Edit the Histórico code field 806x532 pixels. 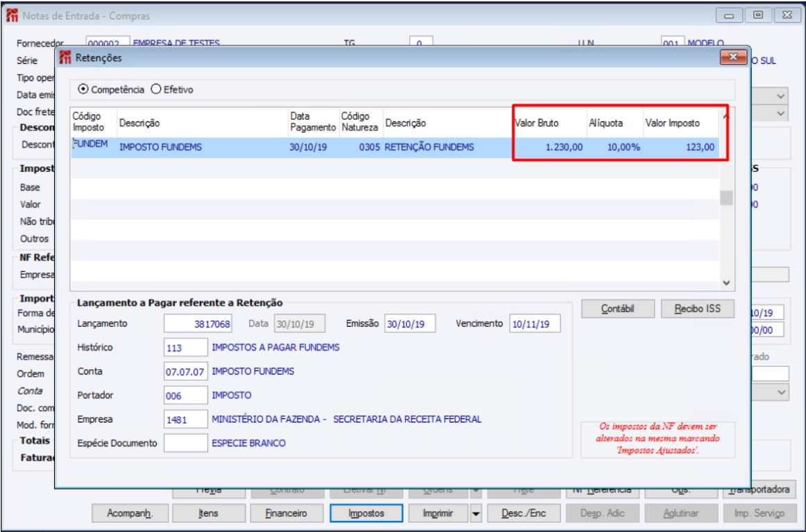click(x=185, y=347)
